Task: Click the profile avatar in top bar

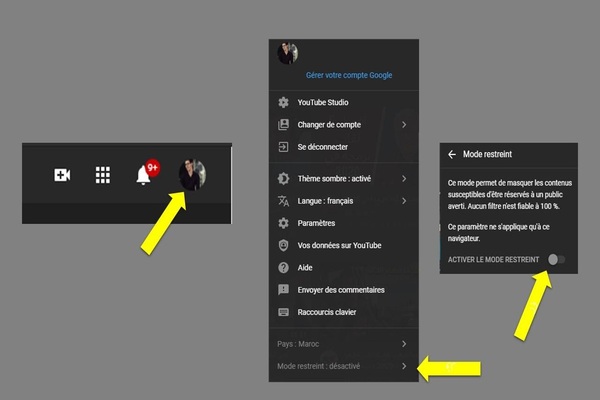Action: 192,175
